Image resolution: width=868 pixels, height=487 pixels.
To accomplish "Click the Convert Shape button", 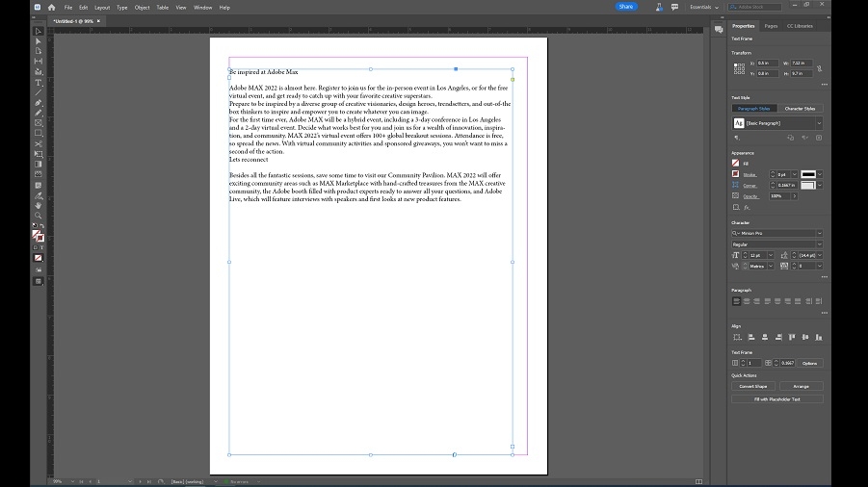I will [x=752, y=386].
